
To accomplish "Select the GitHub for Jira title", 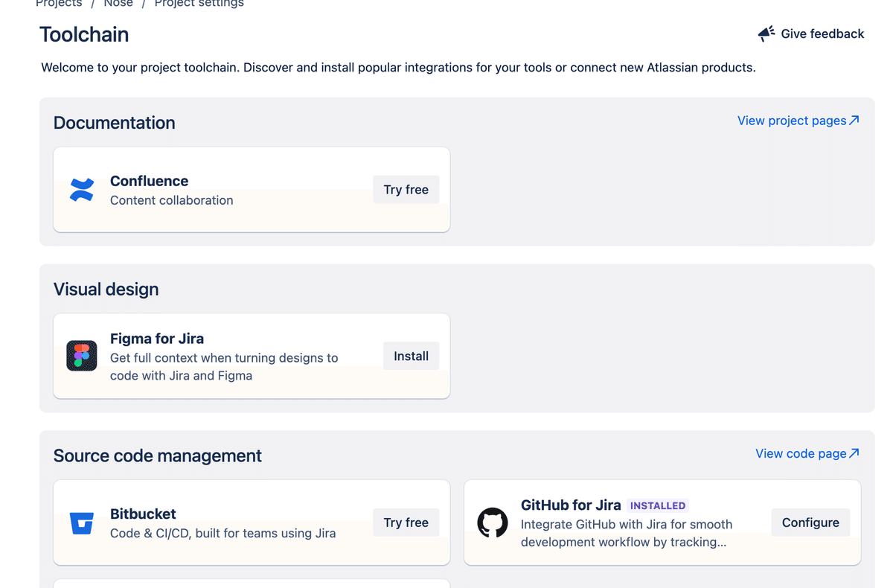I will point(571,505).
